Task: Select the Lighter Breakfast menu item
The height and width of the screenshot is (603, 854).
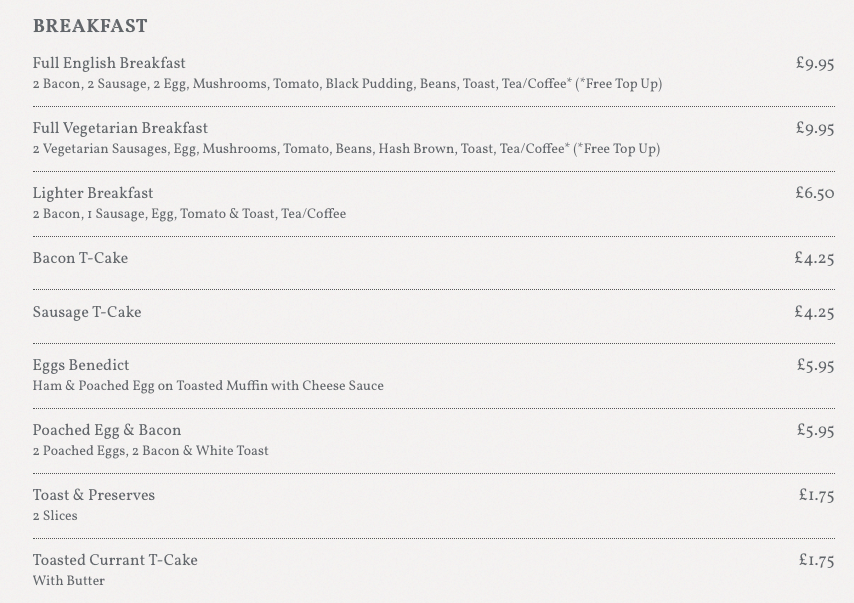Action: [x=93, y=193]
